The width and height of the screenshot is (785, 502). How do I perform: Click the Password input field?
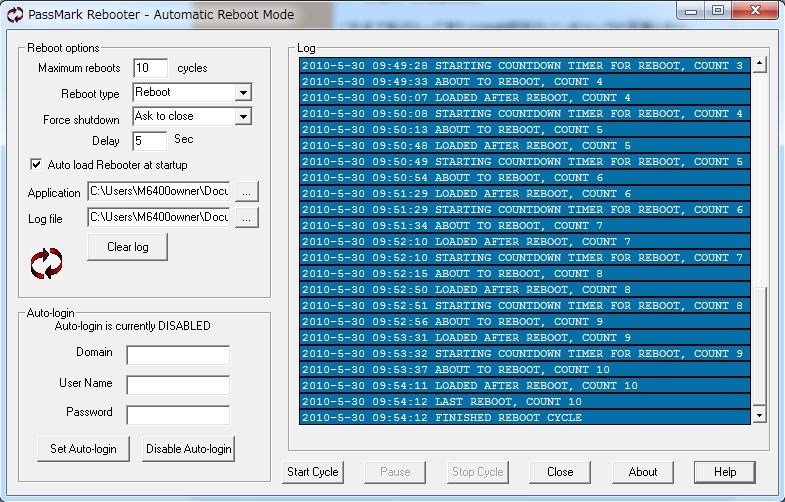(x=178, y=415)
